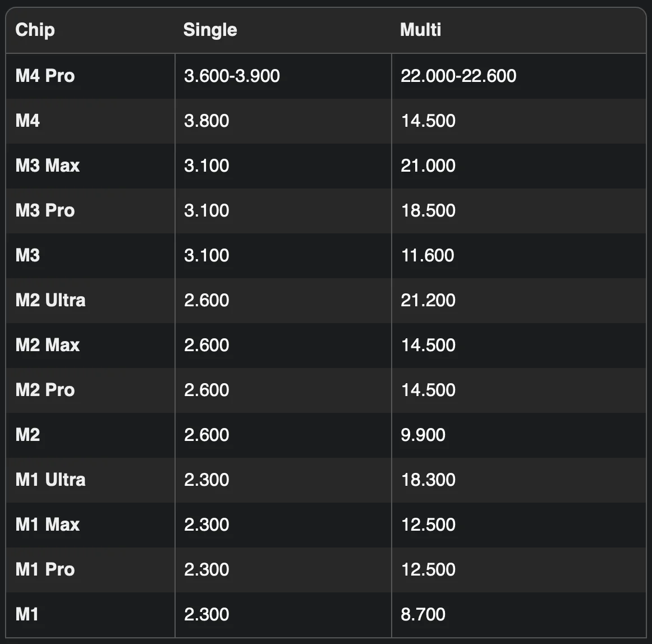
Task: Select the M2 Max chip cell
Action: pos(48,345)
